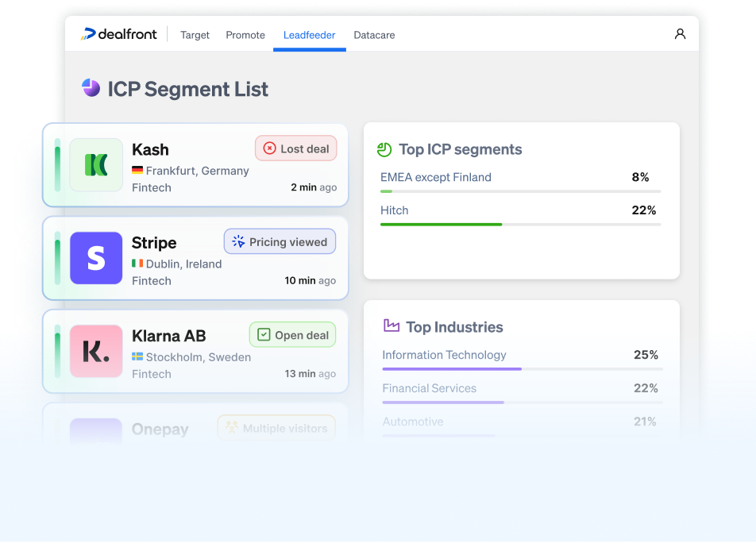Image resolution: width=756 pixels, height=543 pixels.
Task: Click the dealfront logo
Action: 118,34
